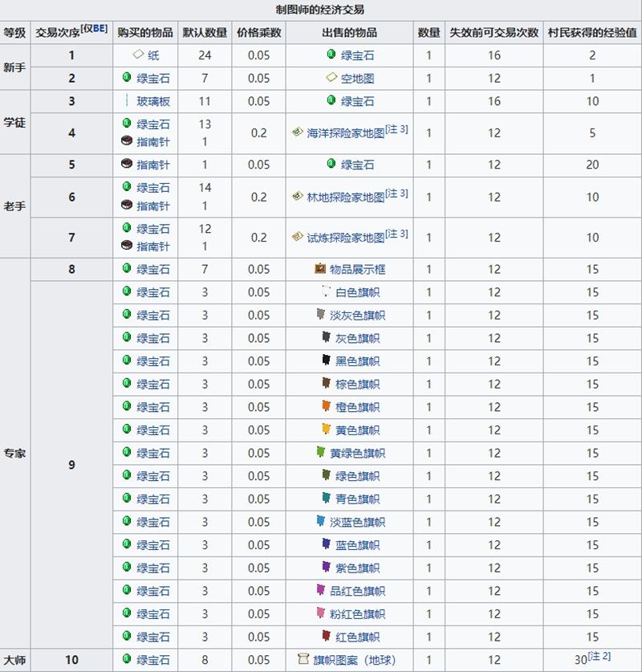Open the 试炼探险家地图 link
Viewport: 642px width, 672px height.
click(346, 238)
